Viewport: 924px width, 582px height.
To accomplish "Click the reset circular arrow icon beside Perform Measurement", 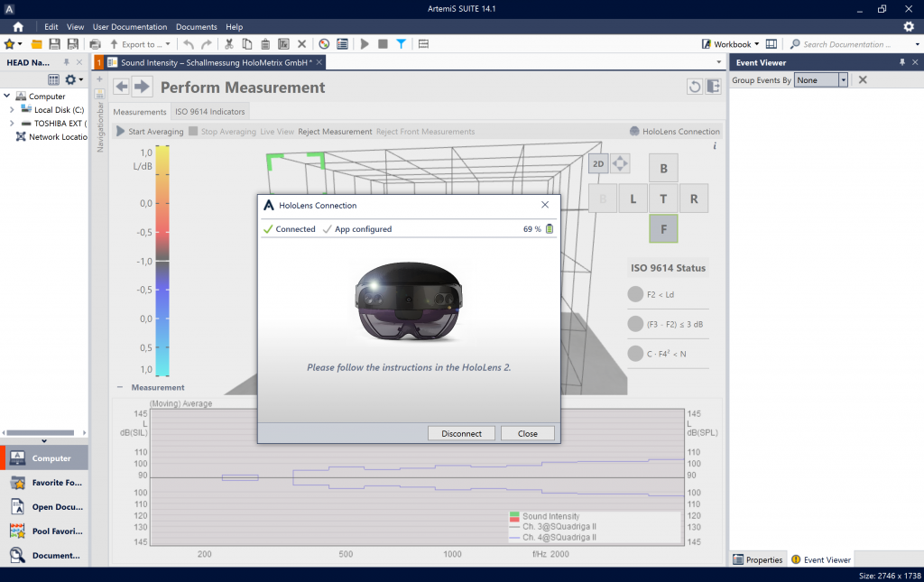I will tap(694, 87).
